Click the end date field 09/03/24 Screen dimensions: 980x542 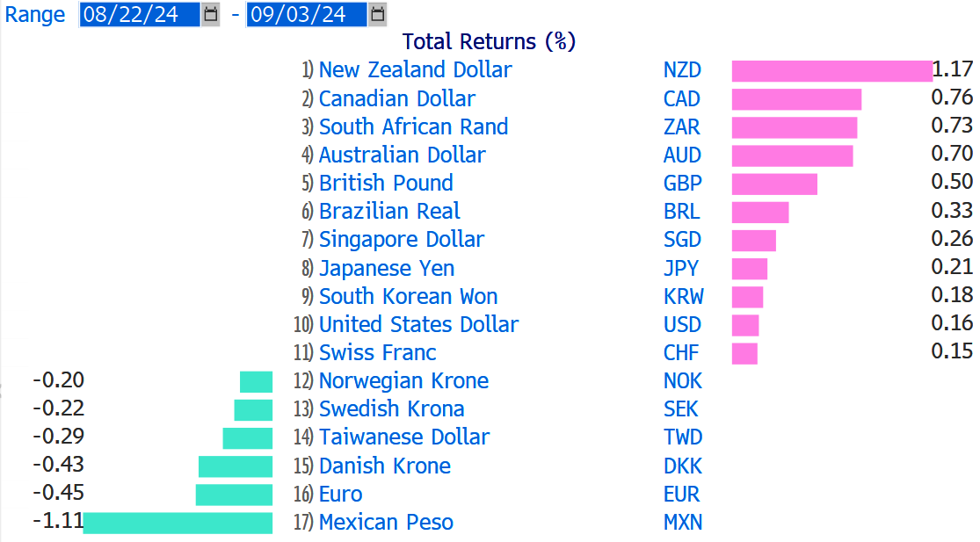pos(307,14)
